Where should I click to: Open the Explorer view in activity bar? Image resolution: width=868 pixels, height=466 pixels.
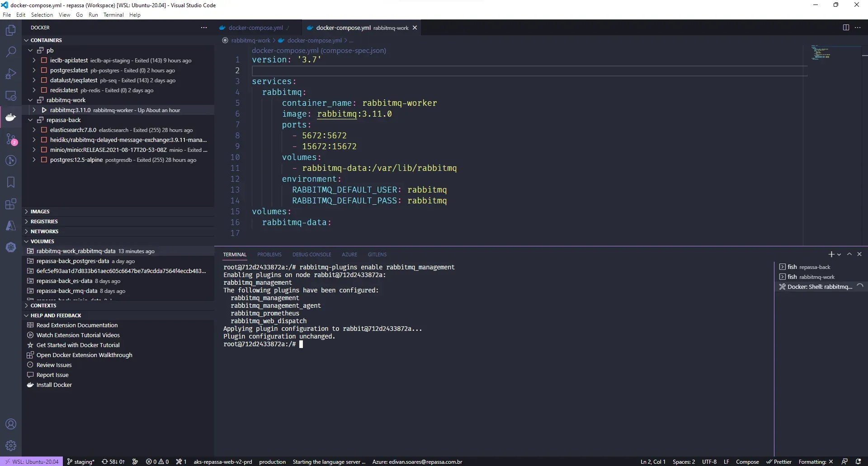11,30
